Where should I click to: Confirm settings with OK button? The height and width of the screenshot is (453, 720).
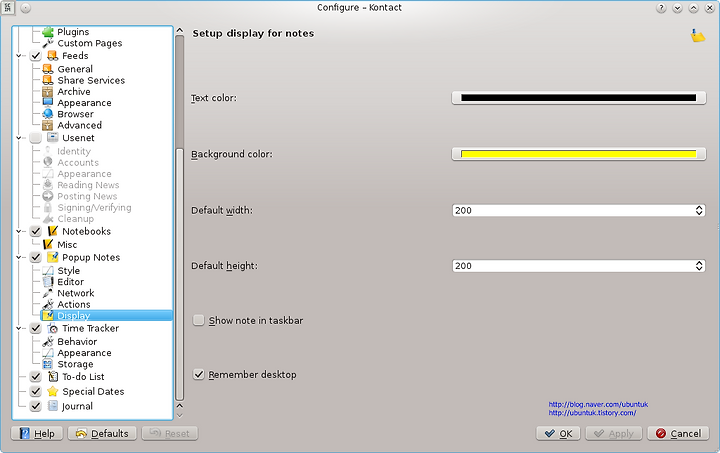pos(558,434)
